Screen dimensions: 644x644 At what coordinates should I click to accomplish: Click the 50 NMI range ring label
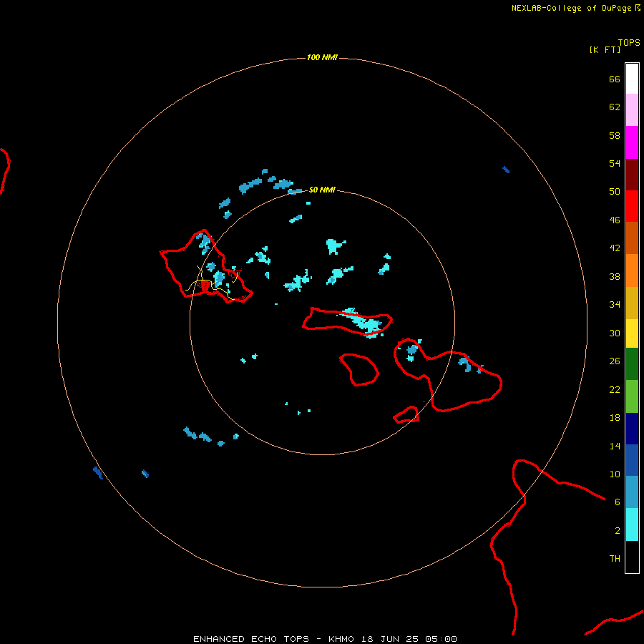tap(322, 190)
